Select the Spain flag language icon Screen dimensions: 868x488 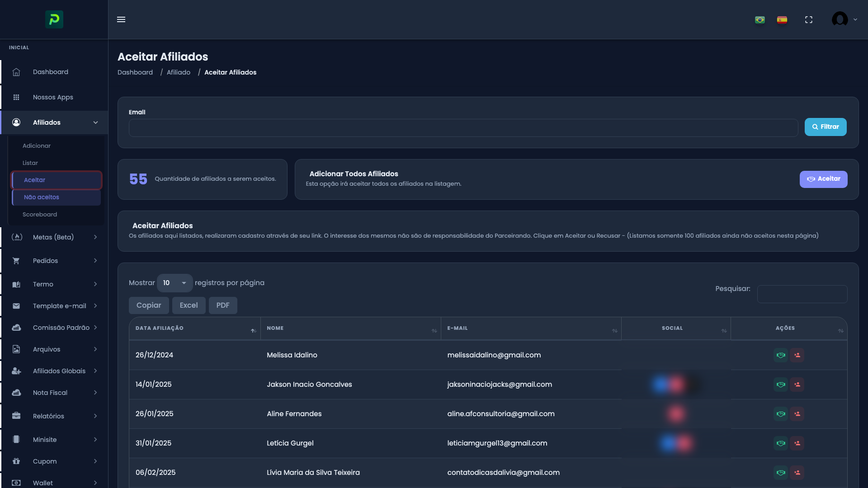coord(782,20)
